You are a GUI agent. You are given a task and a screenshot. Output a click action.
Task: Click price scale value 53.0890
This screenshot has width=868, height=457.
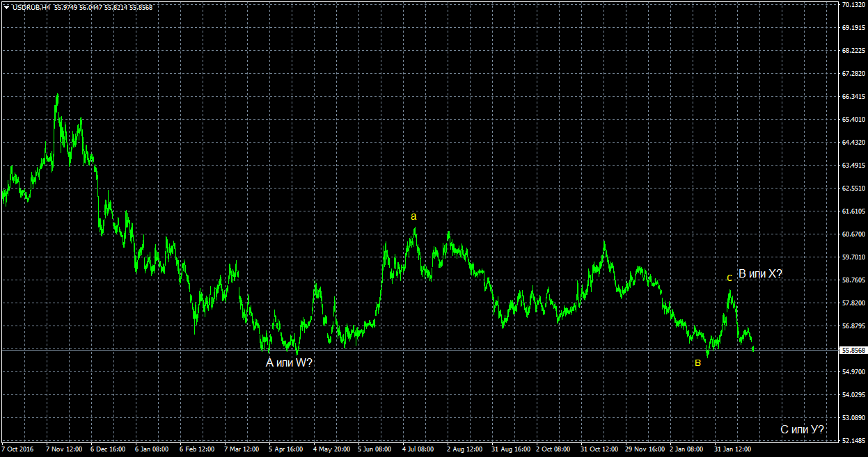point(852,418)
